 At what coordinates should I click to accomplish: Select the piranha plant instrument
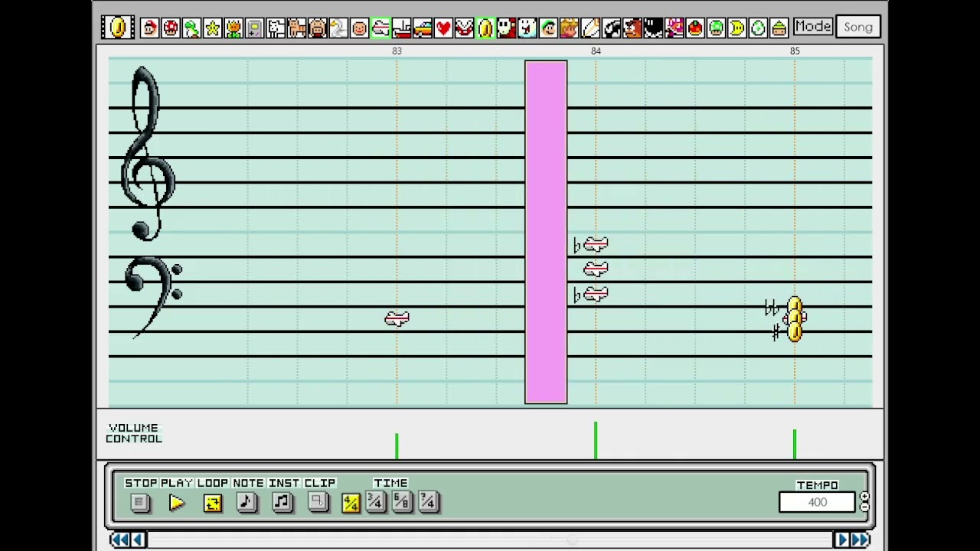pyautogui.click(x=464, y=28)
